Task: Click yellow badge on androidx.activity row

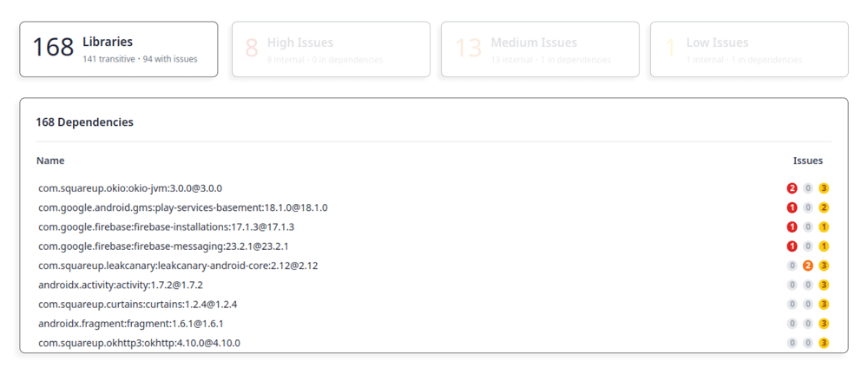Action: [x=824, y=285]
